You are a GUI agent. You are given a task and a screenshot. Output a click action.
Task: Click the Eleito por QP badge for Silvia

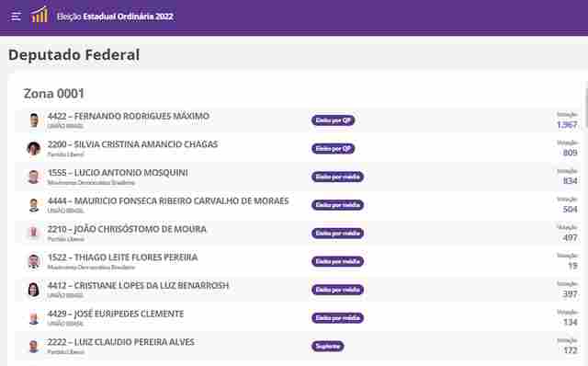(333, 149)
